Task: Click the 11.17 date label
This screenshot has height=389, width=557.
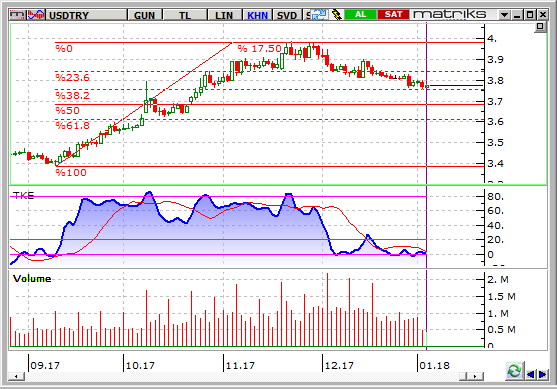Action: 240,365
